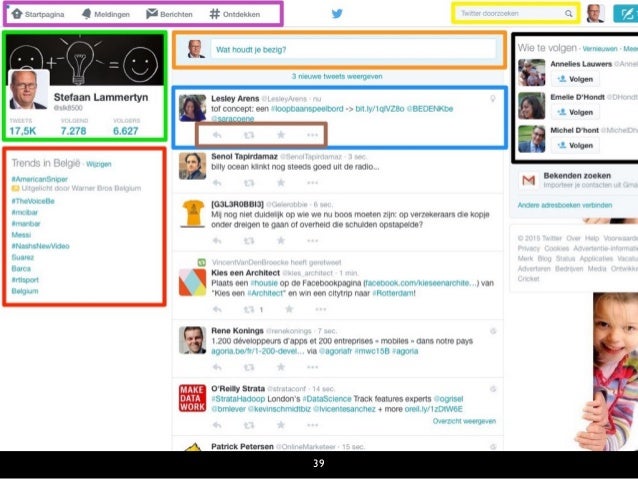Open the Startpagina home tab

[x=37, y=14]
